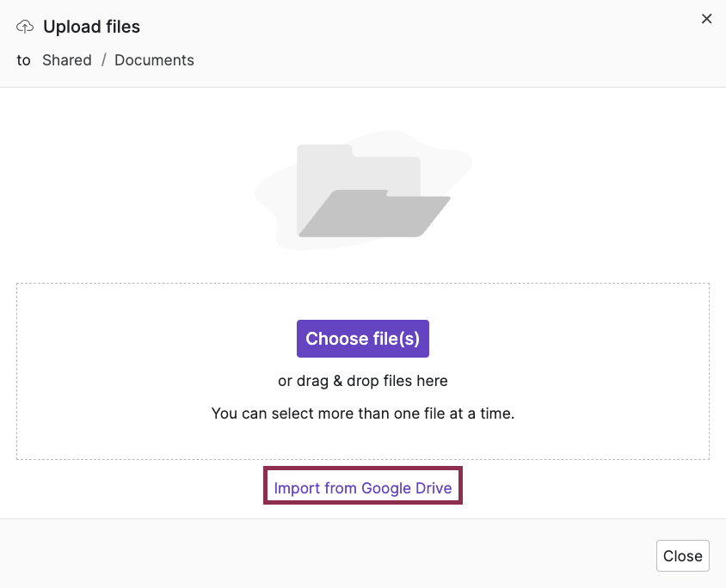Click Import from Google Drive
The width and height of the screenshot is (726, 588).
pos(362,487)
